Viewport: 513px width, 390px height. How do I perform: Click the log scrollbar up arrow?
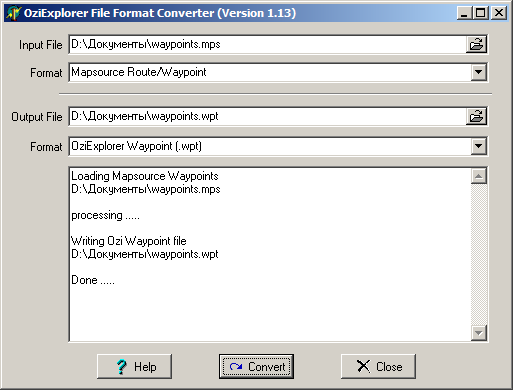coord(479,176)
